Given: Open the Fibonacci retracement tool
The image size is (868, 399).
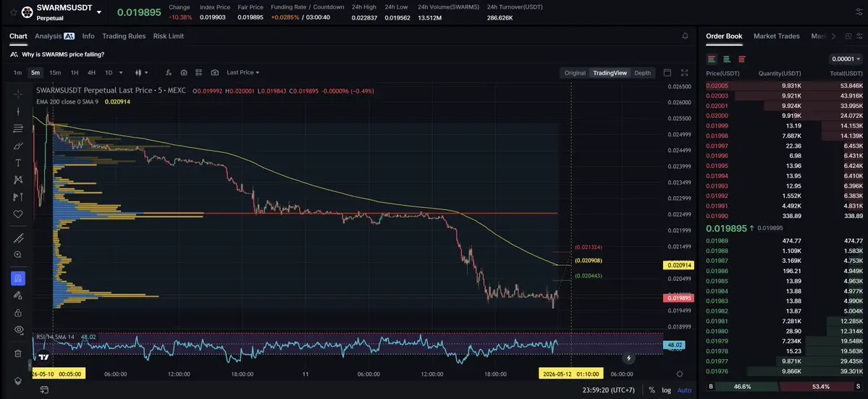Looking at the screenshot, I should (x=17, y=128).
